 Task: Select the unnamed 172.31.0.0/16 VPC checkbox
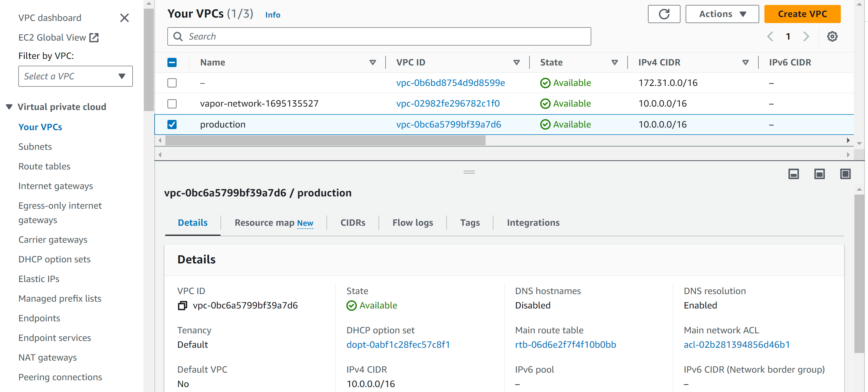[x=172, y=83]
